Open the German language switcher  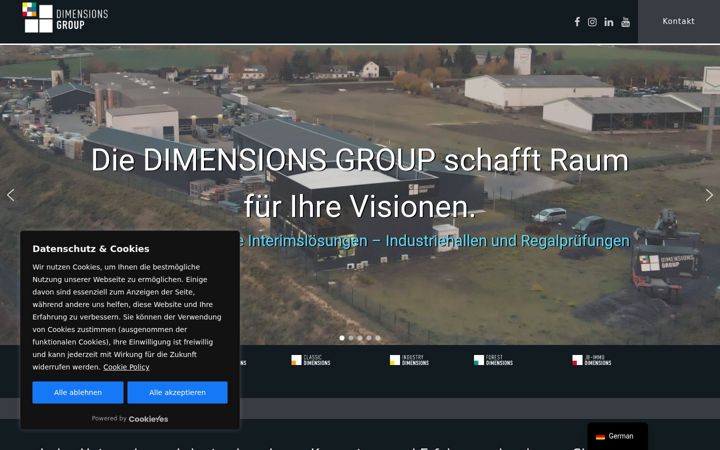[617, 436]
